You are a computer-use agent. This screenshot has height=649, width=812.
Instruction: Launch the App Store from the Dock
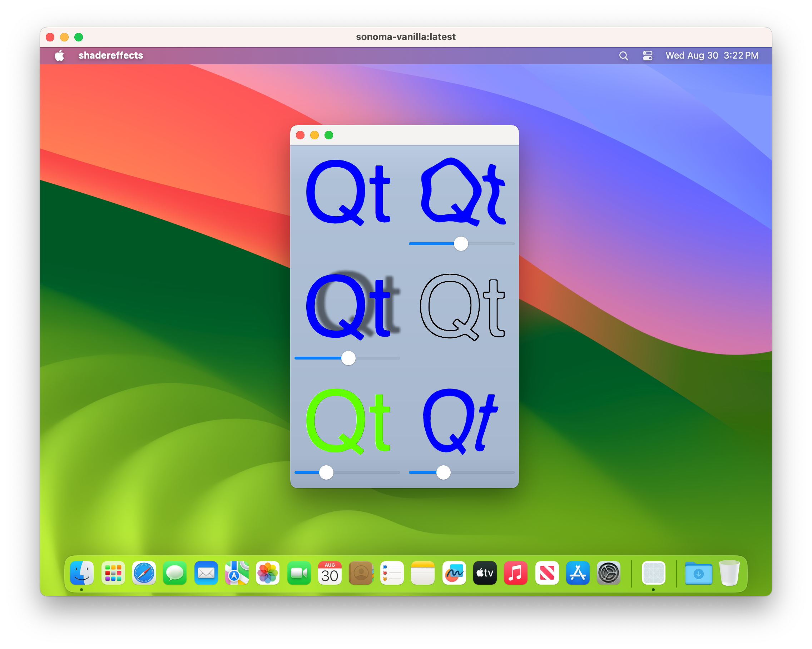click(x=578, y=573)
